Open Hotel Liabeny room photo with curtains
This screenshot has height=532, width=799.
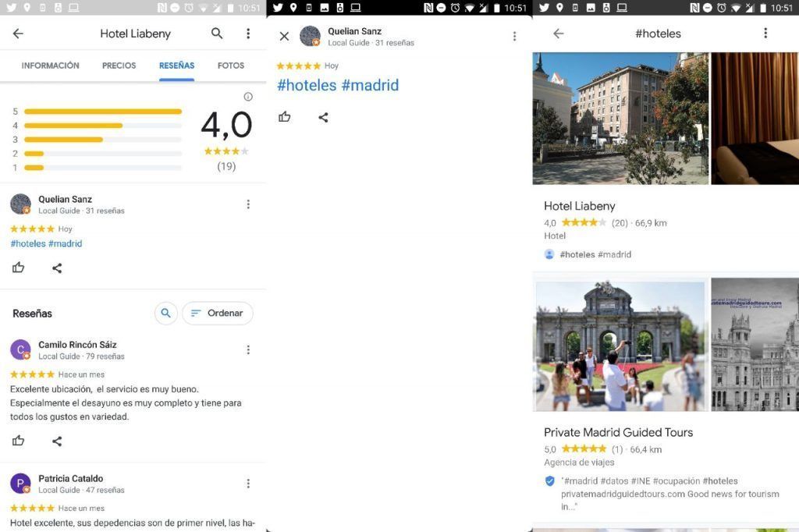point(755,119)
